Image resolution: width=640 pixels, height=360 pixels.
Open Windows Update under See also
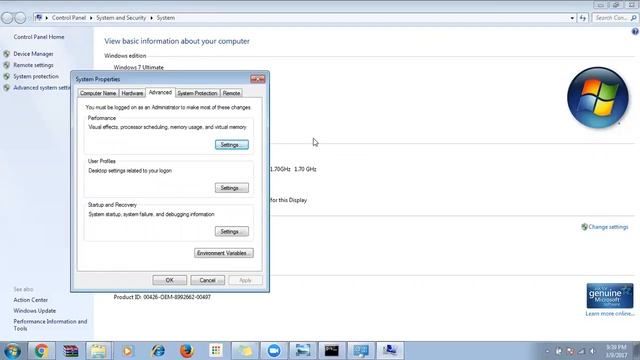pos(35,311)
